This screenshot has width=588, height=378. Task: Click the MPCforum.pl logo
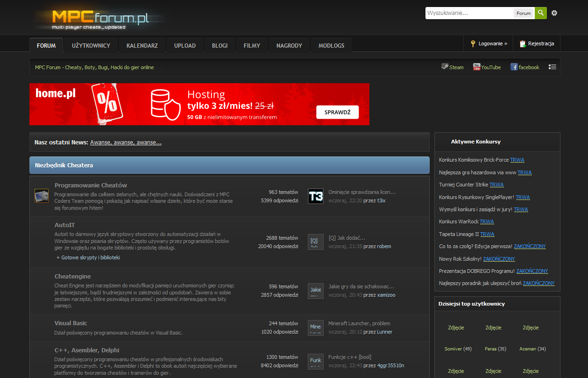pyautogui.click(x=100, y=19)
